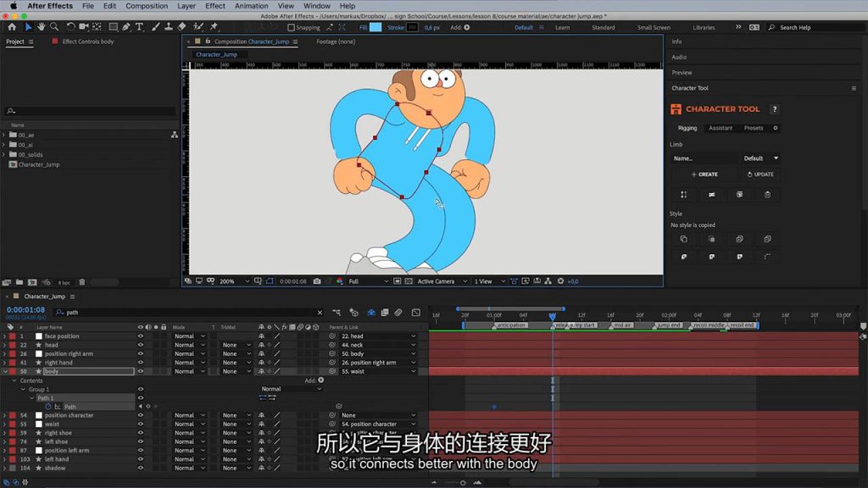Select the Clone Stamp tool

169,26
